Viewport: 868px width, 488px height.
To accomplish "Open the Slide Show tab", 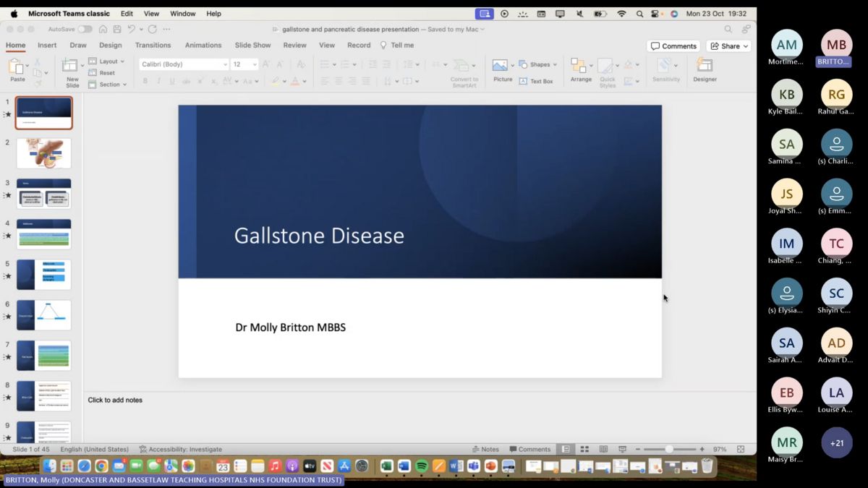I will (x=253, y=45).
